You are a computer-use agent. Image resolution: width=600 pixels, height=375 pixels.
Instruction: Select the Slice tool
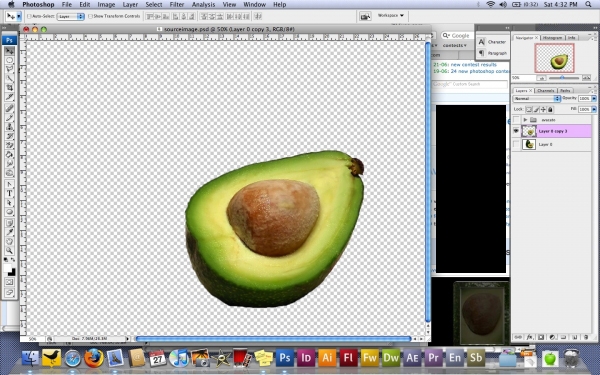click(x=10, y=97)
